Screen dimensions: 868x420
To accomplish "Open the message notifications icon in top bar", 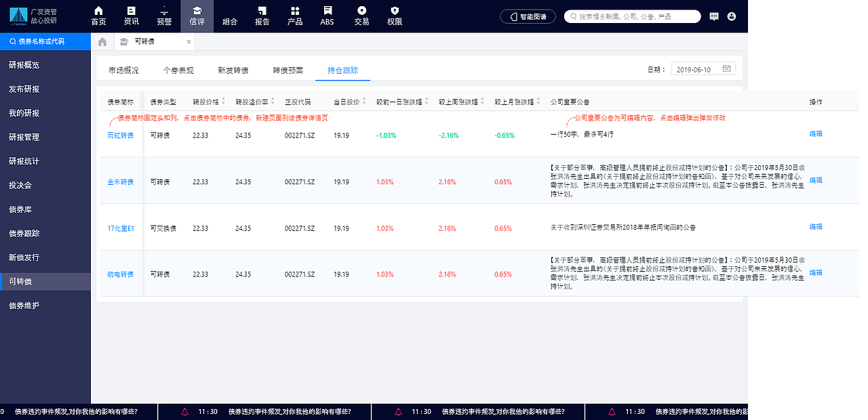I will point(714,16).
